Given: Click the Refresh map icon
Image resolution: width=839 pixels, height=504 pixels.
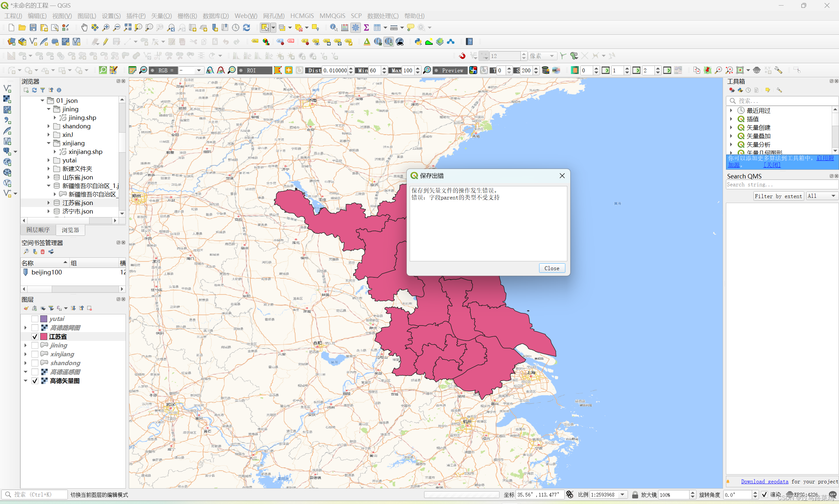Looking at the screenshot, I should click(247, 28).
